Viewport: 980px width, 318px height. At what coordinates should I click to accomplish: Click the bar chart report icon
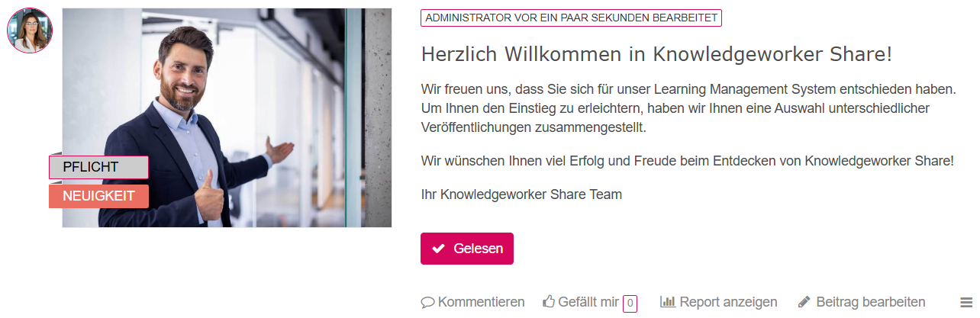pyautogui.click(x=668, y=302)
